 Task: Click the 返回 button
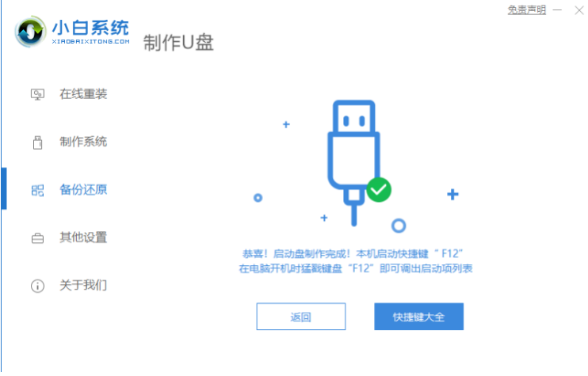click(x=301, y=317)
